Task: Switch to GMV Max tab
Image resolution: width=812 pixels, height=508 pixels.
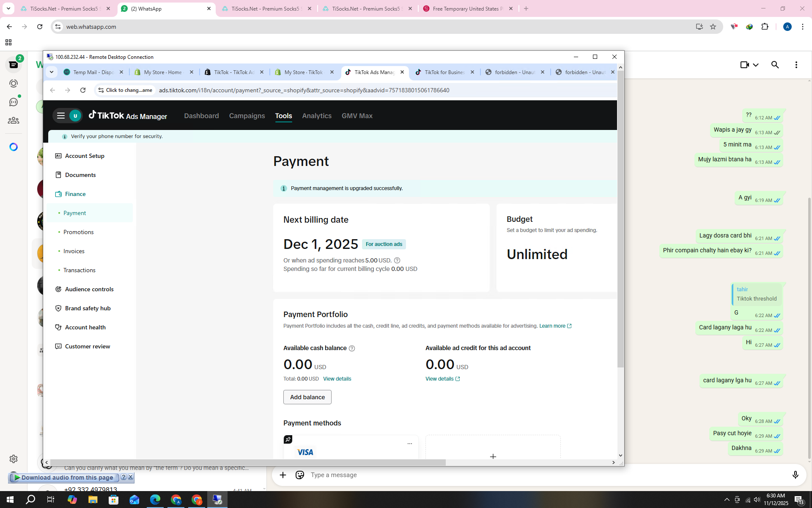Action: pos(357,116)
